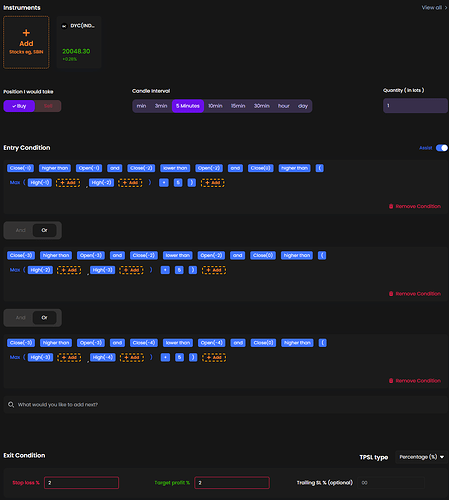The width and height of the screenshot is (449, 500).
Task: Toggle the Assist switch off
Action: pos(442,148)
